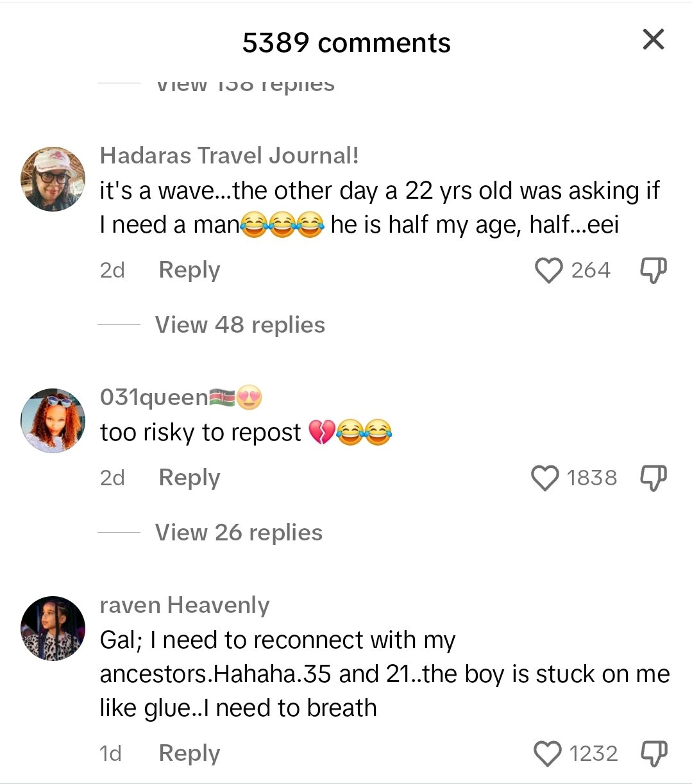Screen dimensions: 692x784
Task: Like raven Heavenly's comment
Action: [547, 754]
